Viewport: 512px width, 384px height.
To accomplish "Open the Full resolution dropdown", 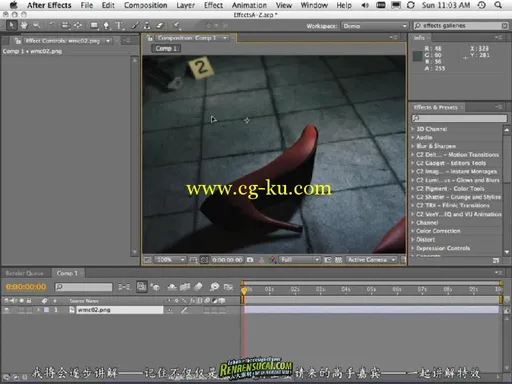I will coord(300,260).
